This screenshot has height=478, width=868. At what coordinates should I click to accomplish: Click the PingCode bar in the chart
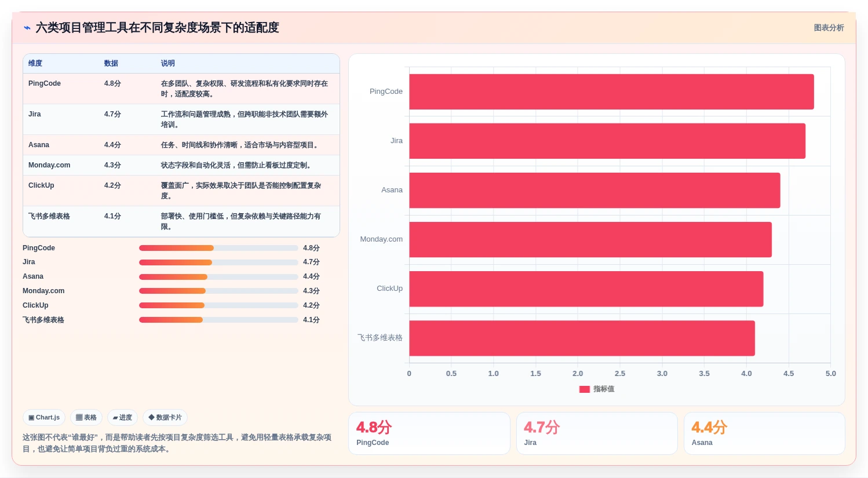point(611,92)
